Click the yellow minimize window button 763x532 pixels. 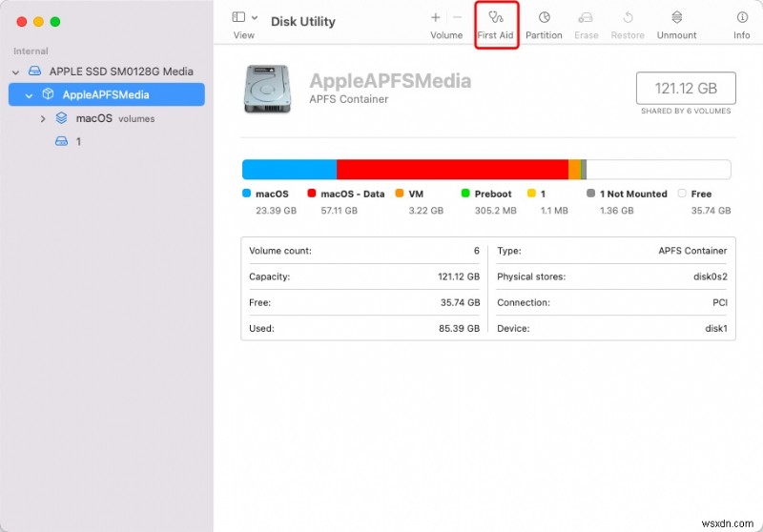pyautogui.click(x=38, y=21)
